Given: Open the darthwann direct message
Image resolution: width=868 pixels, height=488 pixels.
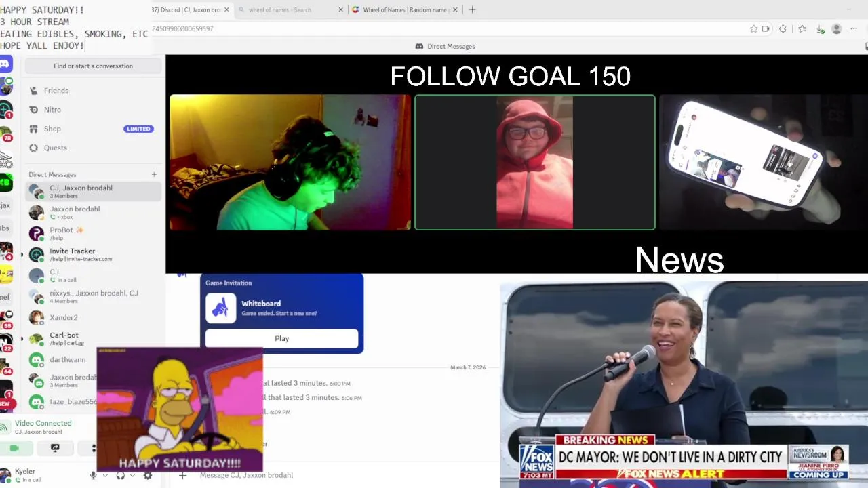Looking at the screenshot, I should (61, 359).
